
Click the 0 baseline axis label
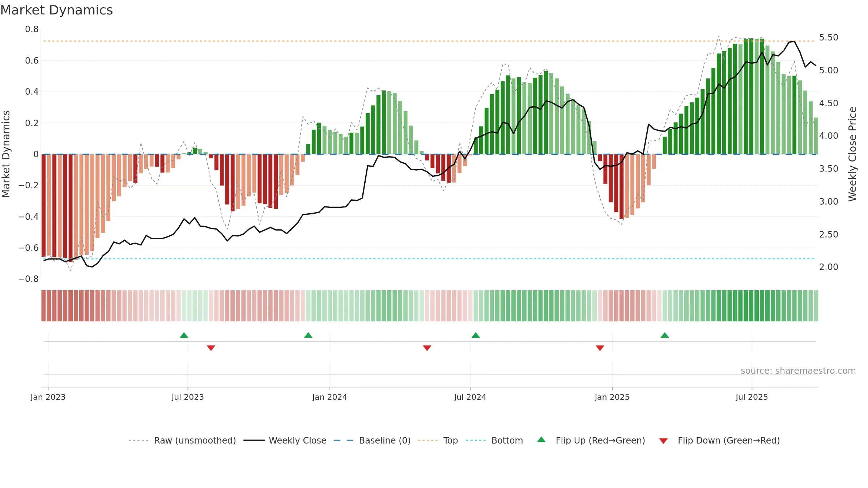(36, 154)
